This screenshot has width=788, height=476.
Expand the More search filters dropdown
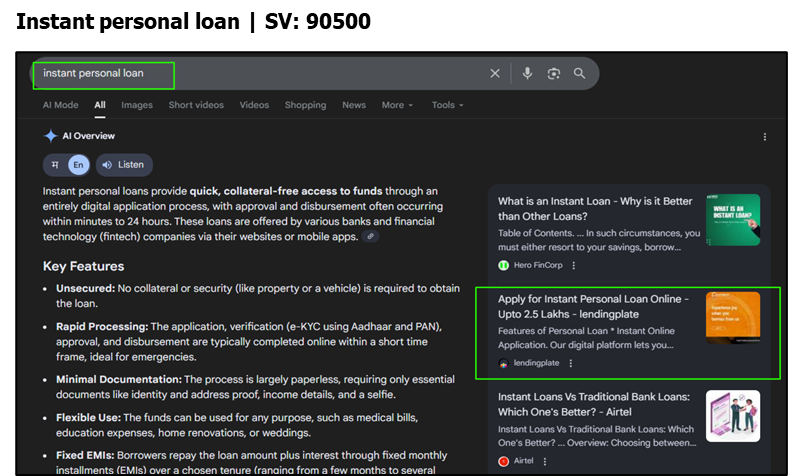pos(397,105)
